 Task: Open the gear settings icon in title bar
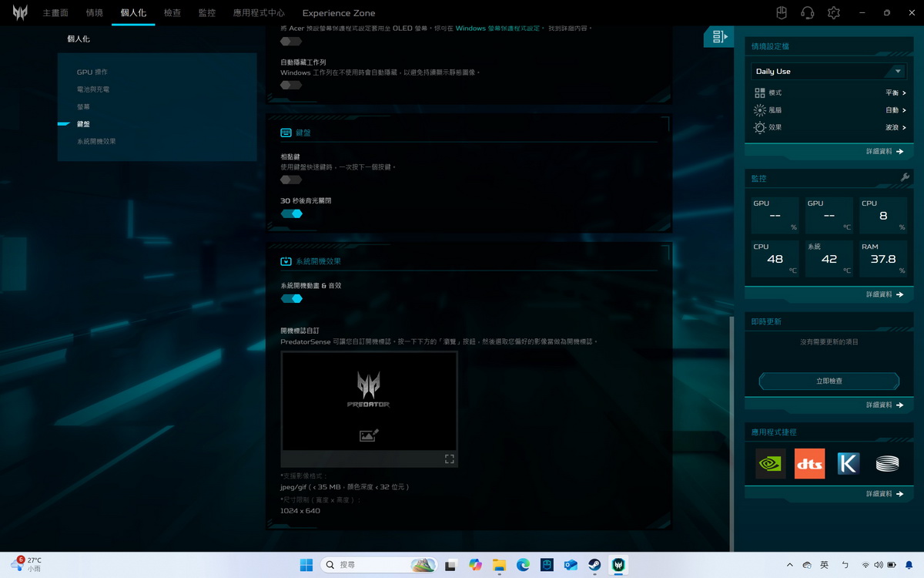pos(833,13)
